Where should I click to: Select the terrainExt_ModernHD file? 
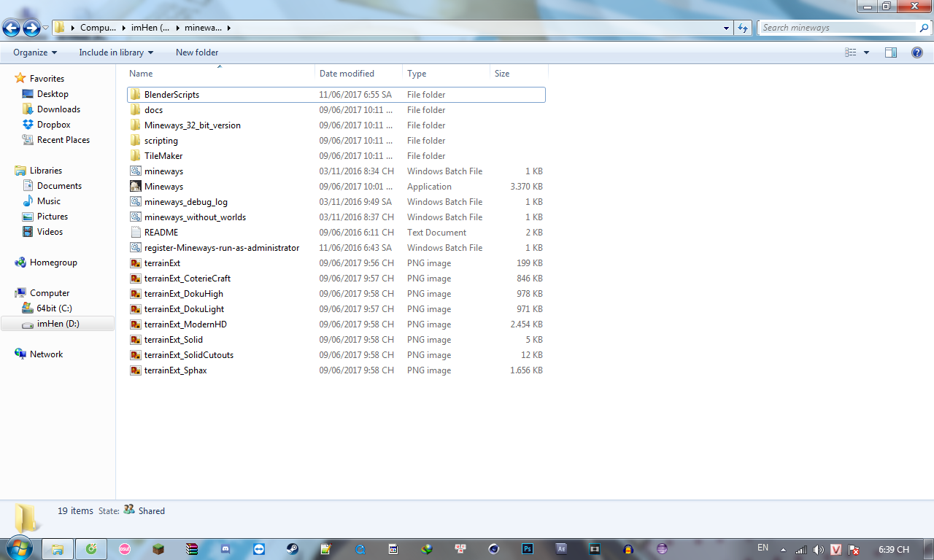(x=336, y=324)
